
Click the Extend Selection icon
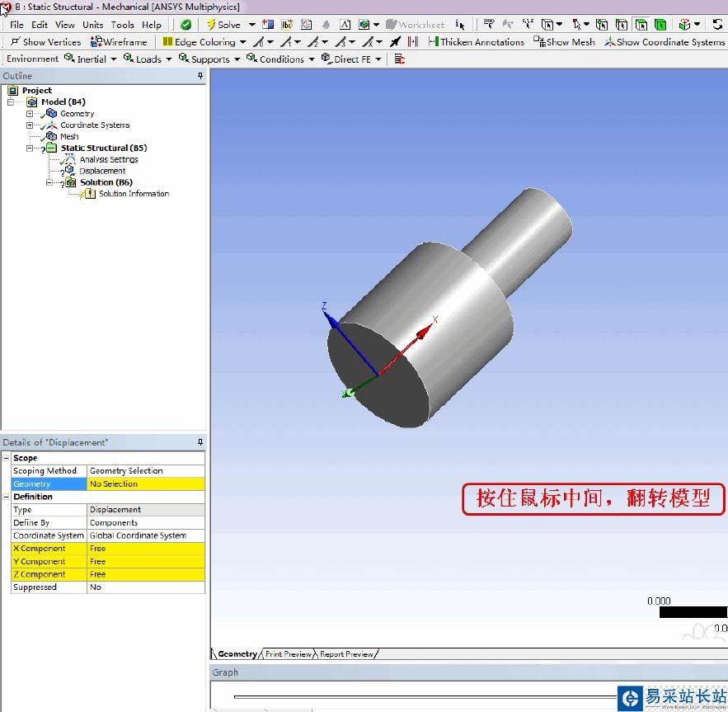685,25
